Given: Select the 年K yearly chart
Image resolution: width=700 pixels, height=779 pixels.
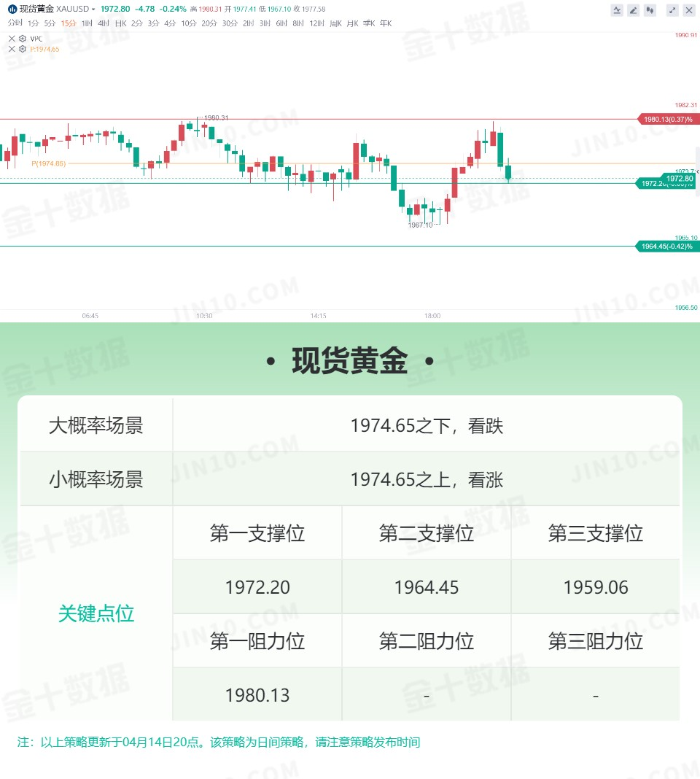Looking at the screenshot, I should (x=386, y=23).
